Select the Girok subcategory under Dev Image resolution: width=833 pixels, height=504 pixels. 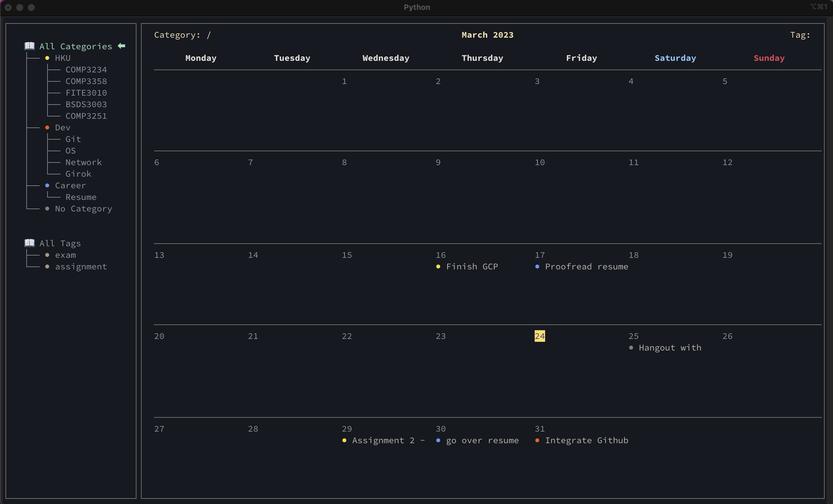[78, 174]
